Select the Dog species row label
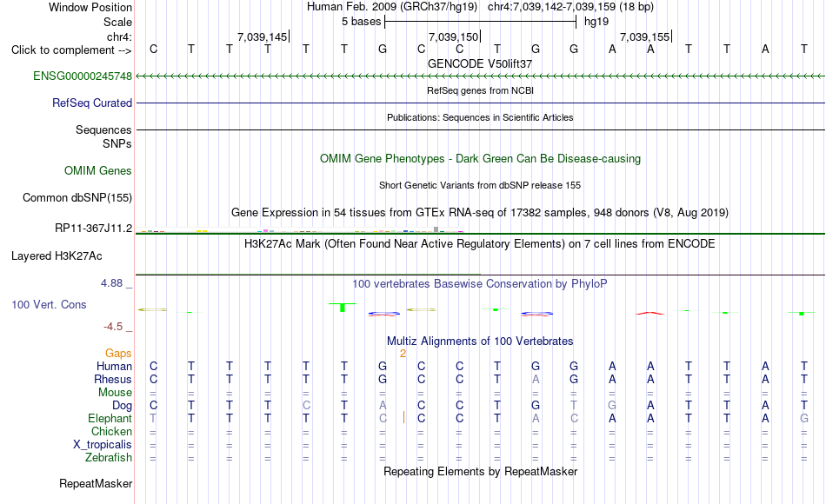The height and width of the screenshot is (504, 826). 123,406
